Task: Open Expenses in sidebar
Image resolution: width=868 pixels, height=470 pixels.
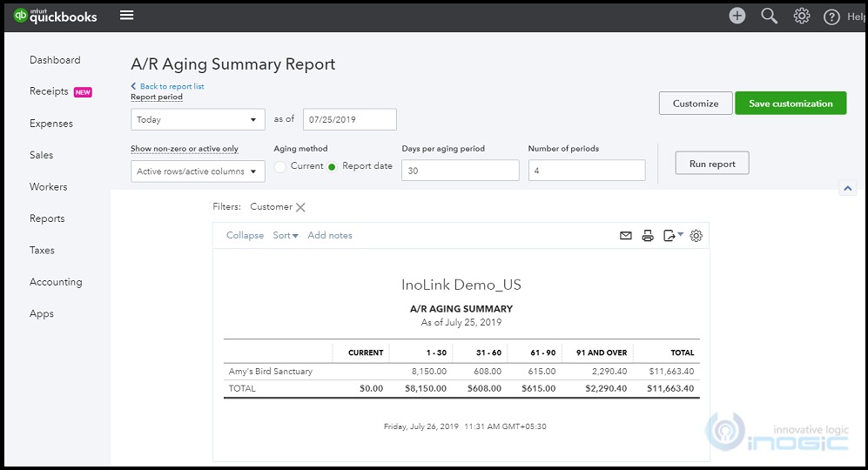Action: [x=50, y=124]
